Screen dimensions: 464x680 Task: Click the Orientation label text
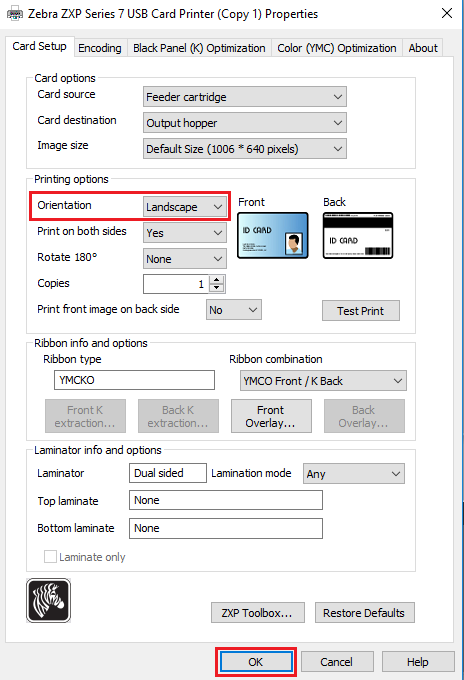pyautogui.click(x=64, y=205)
